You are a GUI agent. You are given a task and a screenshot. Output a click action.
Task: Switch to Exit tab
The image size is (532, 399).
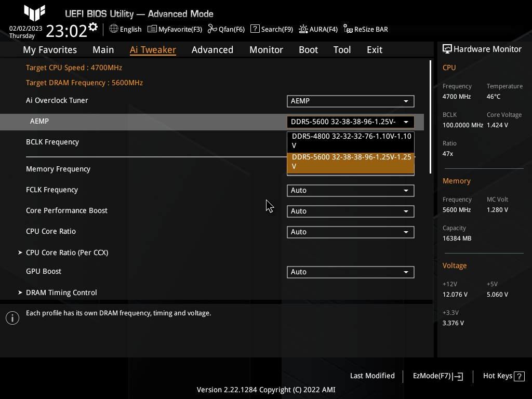[375, 50]
